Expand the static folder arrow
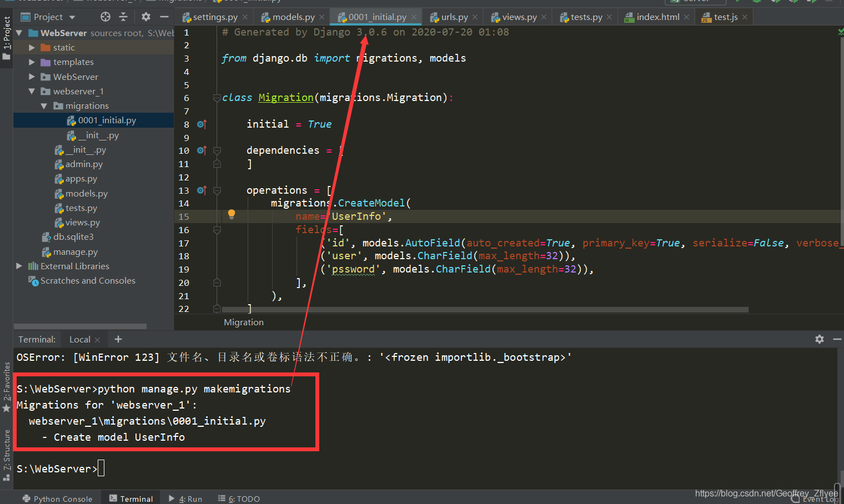Image resolution: width=844 pixels, height=504 pixels. coord(32,48)
